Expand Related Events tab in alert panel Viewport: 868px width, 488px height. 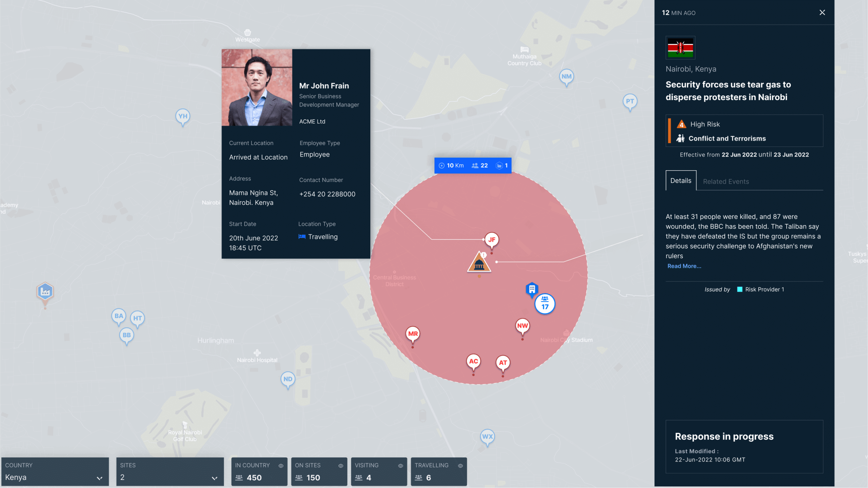pos(725,181)
